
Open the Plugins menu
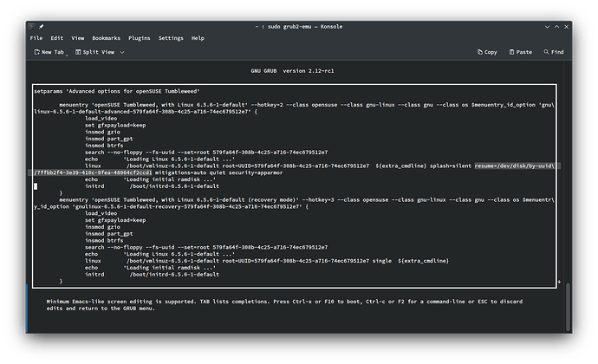[140, 38]
